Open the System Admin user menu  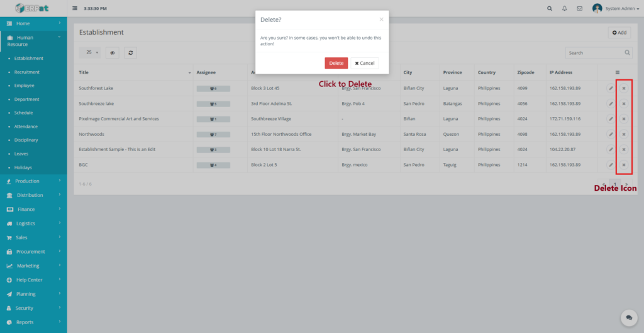point(616,8)
